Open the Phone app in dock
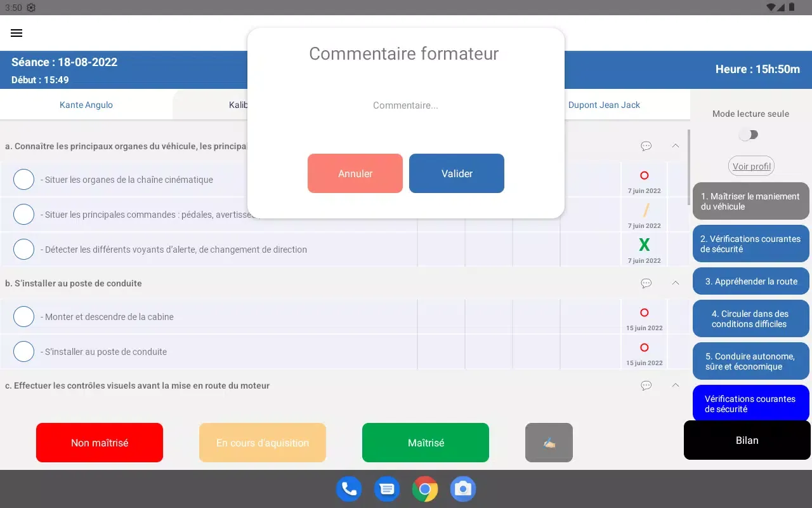This screenshot has height=508, width=812. 349,489
